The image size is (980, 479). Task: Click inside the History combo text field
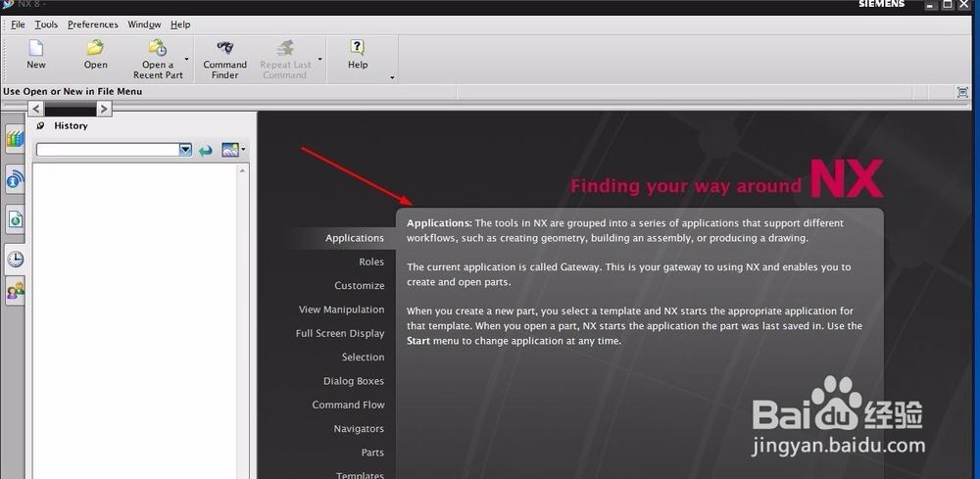pyautogui.click(x=108, y=150)
